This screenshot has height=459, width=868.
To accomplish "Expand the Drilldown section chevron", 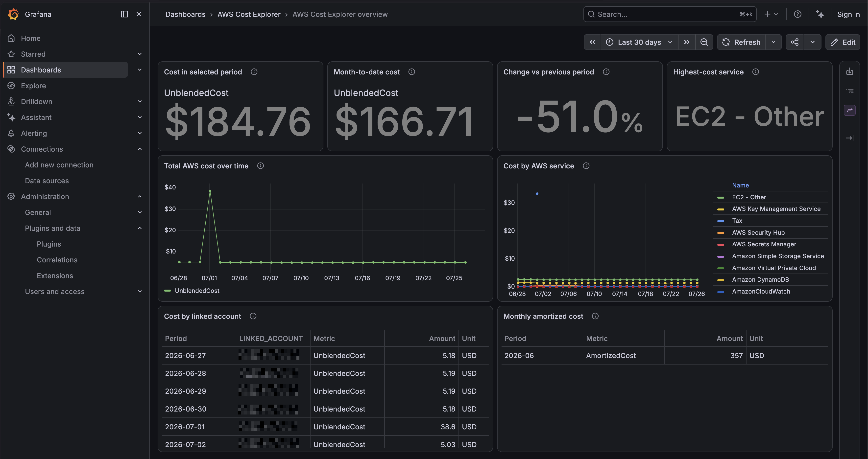I will (x=140, y=101).
